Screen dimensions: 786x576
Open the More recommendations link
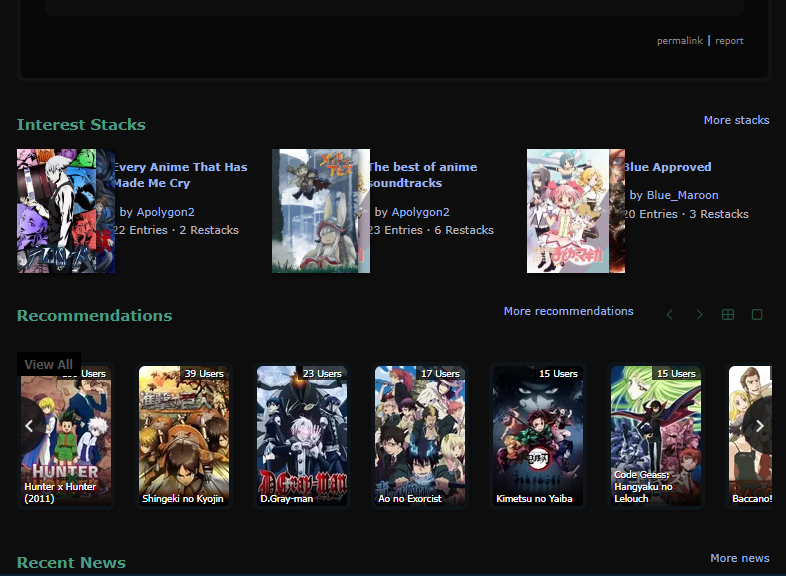tap(568, 311)
